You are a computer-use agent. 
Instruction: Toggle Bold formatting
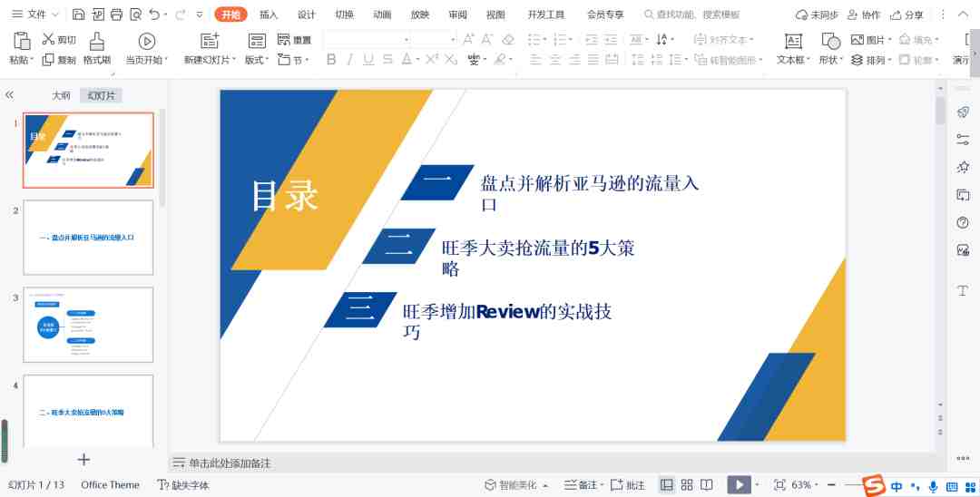331,60
